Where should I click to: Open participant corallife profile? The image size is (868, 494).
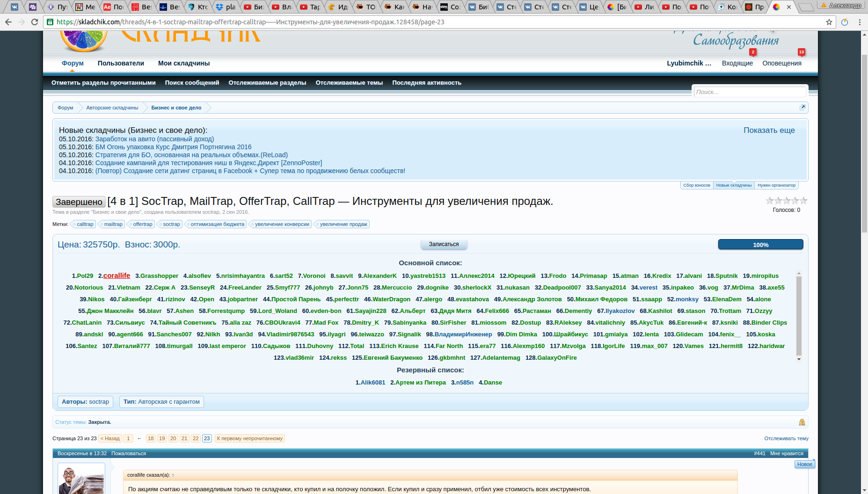tap(117, 276)
